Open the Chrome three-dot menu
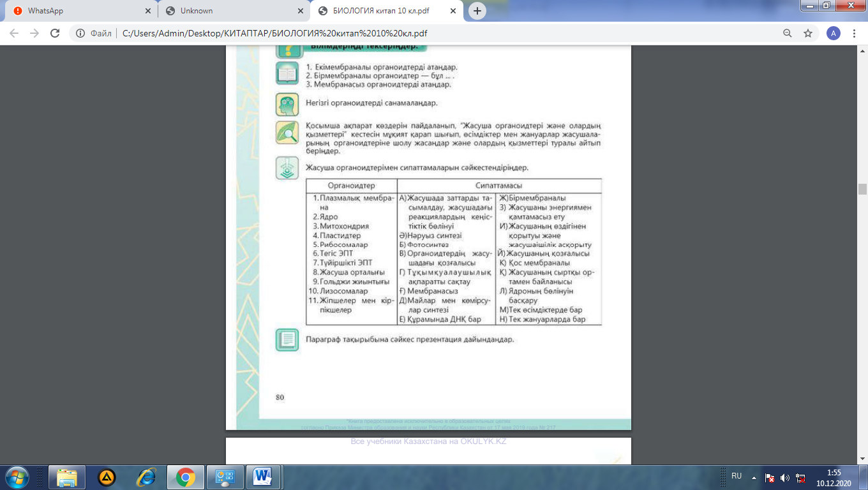 [854, 33]
